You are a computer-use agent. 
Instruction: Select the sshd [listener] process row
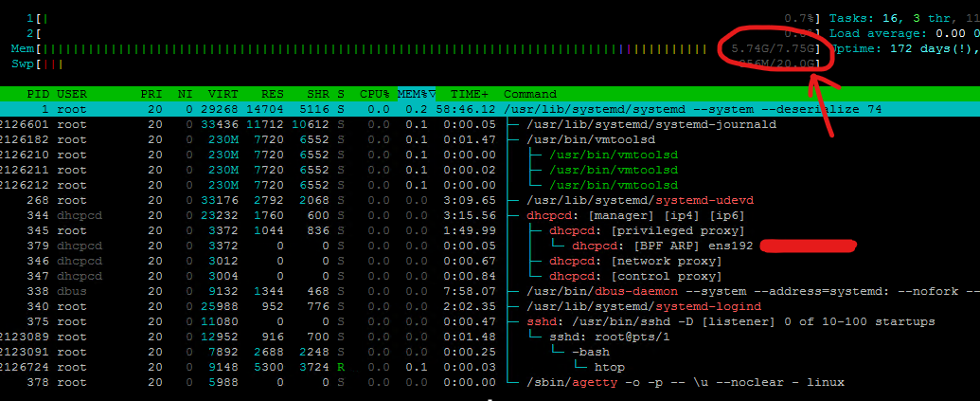[x=490, y=321]
